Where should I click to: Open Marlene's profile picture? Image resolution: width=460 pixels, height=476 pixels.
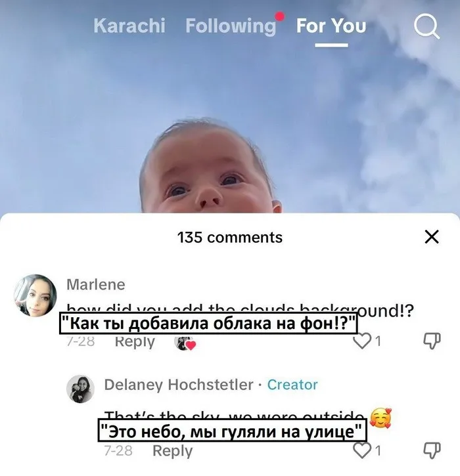[x=35, y=295]
